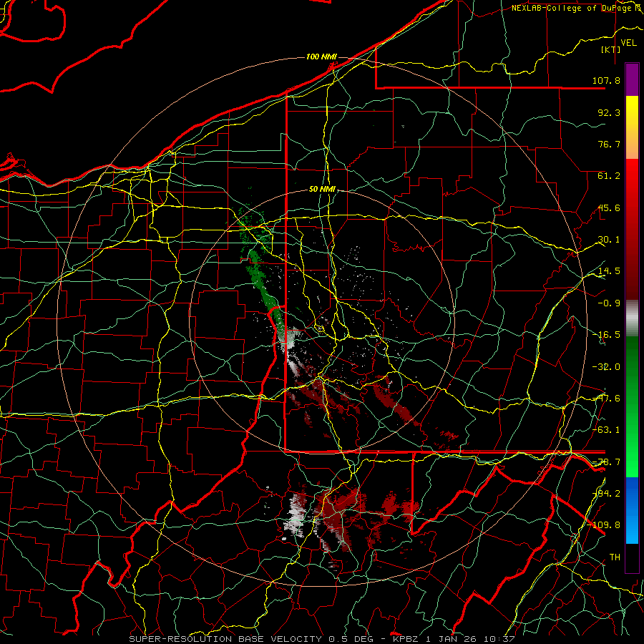The height and width of the screenshot is (644, 644).
Task: Click the -32.0 scale value
Action: tap(606, 367)
